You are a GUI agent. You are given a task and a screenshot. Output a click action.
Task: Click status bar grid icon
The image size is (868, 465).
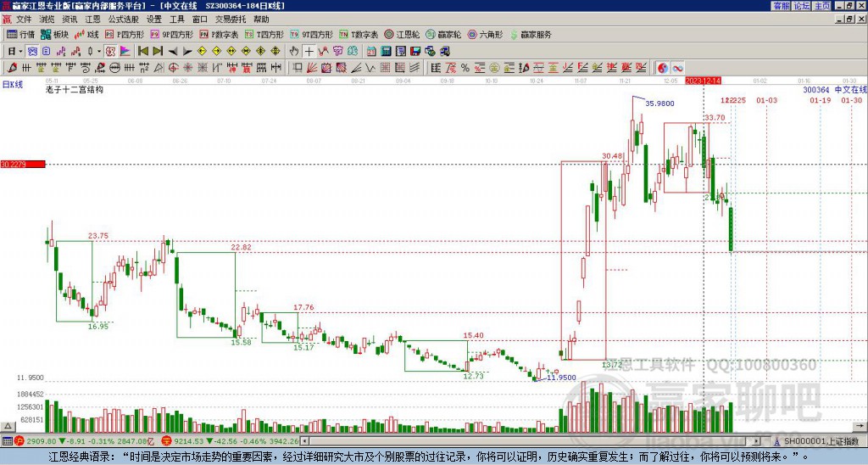coord(7,441)
